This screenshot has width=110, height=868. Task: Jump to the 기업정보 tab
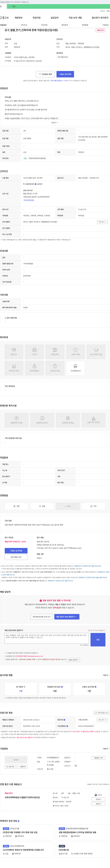tap(105, 25)
